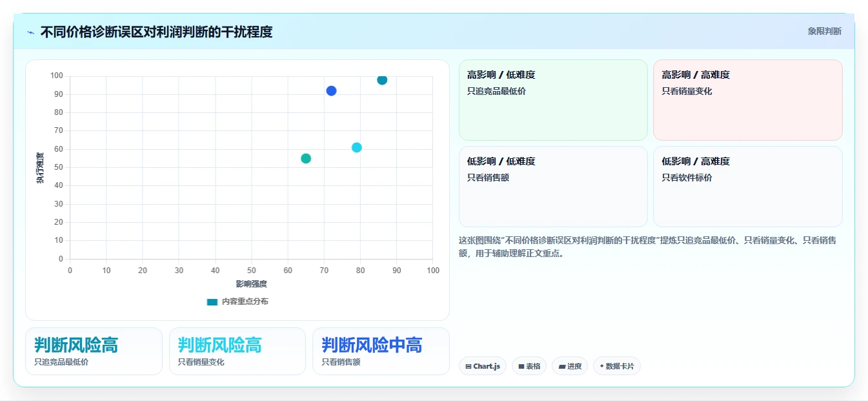
Task: Open the 低影响 / 高难度 quadrant card
Action: pyautogui.click(x=747, y=187)
